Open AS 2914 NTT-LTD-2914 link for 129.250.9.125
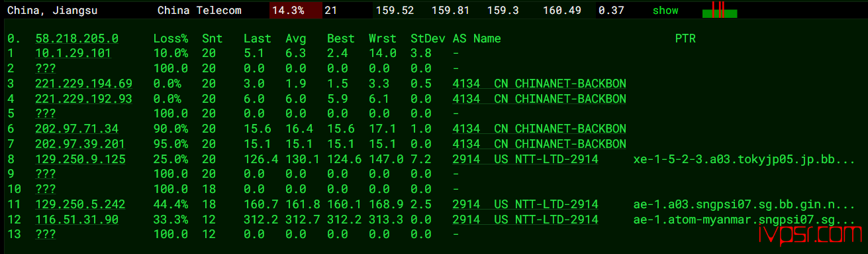The height and width of the screenshot is (254, 868). [526, 159]
